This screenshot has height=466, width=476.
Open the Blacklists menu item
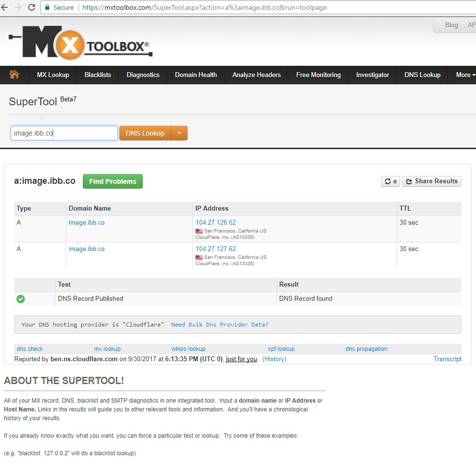pos(98,75)
